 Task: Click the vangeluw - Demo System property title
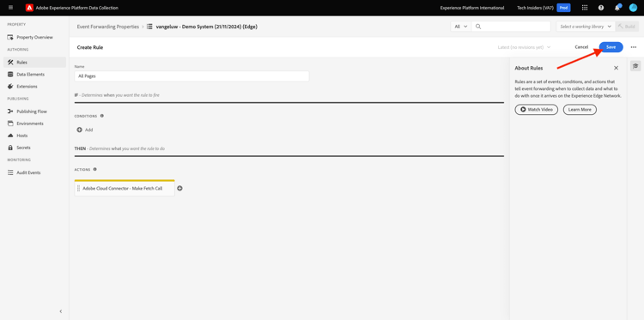coord(207,27)
